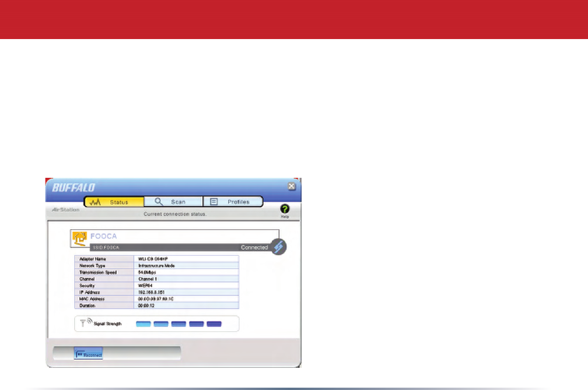588x390 pixels.
Task: Click the SSID FOOCA bar text
Action: 106,248
